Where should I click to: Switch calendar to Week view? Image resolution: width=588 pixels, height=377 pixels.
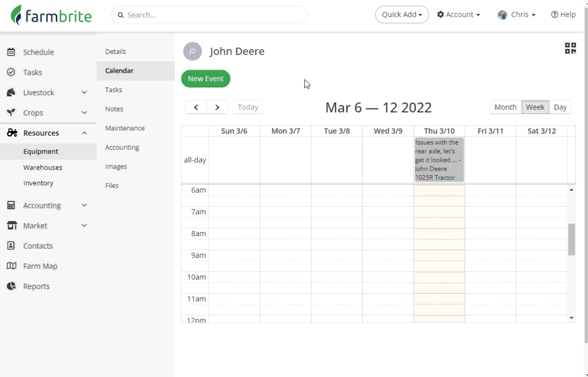(535, 107)
